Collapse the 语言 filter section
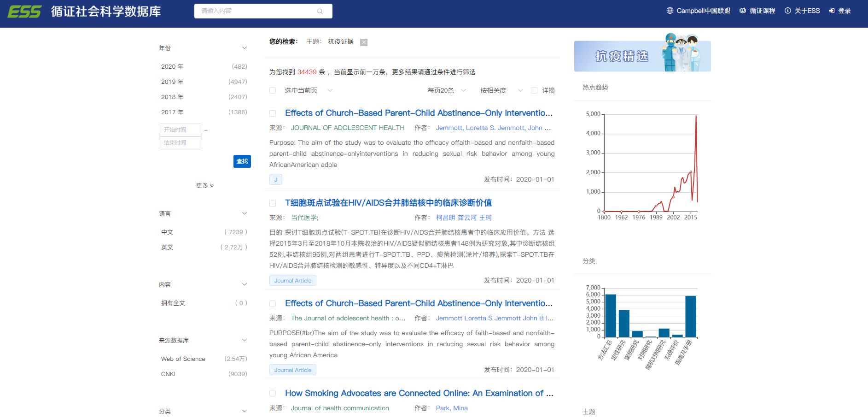This screenshot has width=868, height=419. pos(245,213)
